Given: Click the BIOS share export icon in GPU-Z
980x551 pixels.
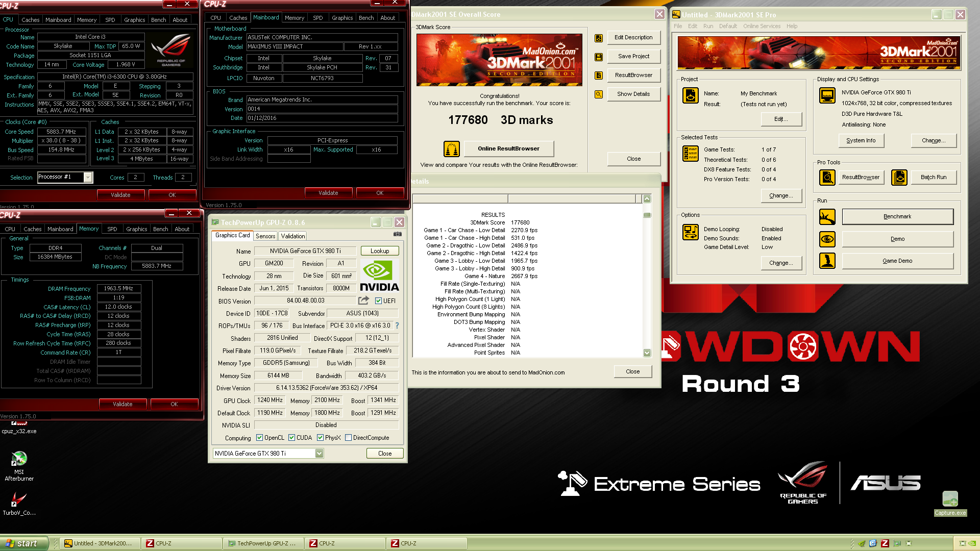Looking at the screenshot, I should point(363,300).
